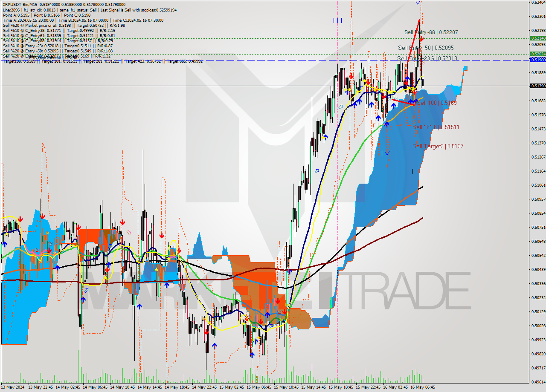This screenshot has height=392, width=546.
Task: Click the blue 0.51980 price tag
Action: click(537, 60)
